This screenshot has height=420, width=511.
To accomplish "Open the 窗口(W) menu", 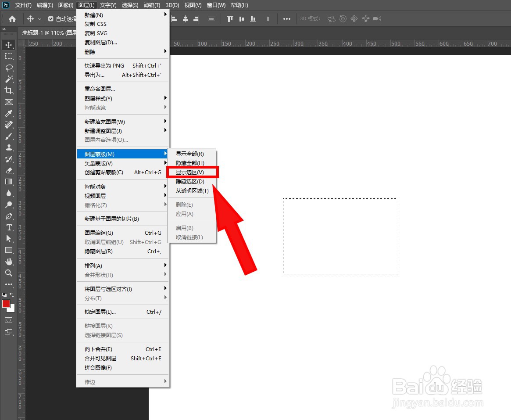I will [x=216, y=5].
